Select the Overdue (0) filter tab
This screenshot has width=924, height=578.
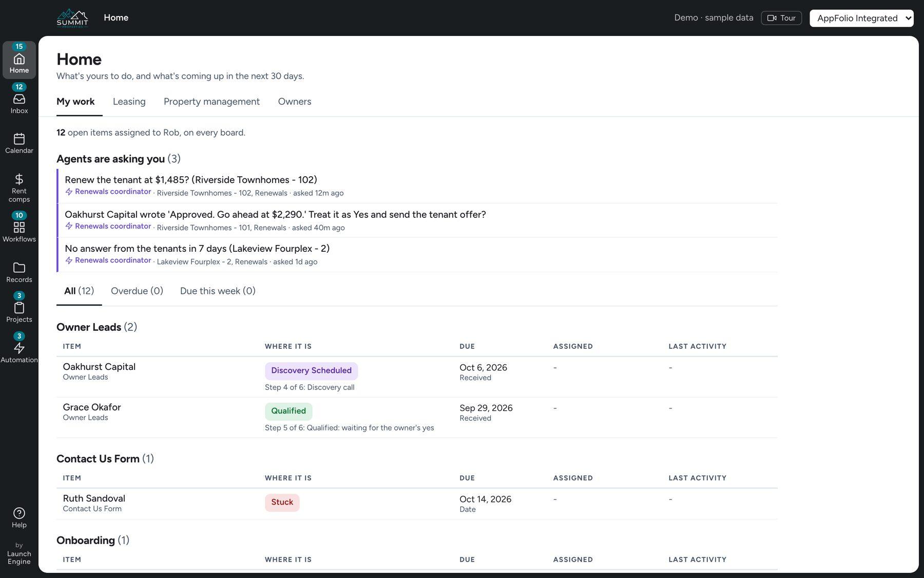(137, 291)
